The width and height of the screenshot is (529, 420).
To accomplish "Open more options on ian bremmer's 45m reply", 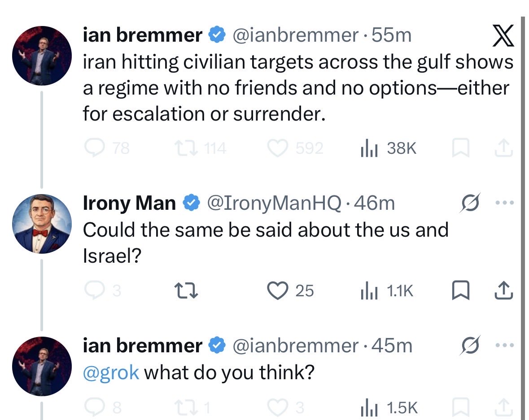I will click(504, 345).
